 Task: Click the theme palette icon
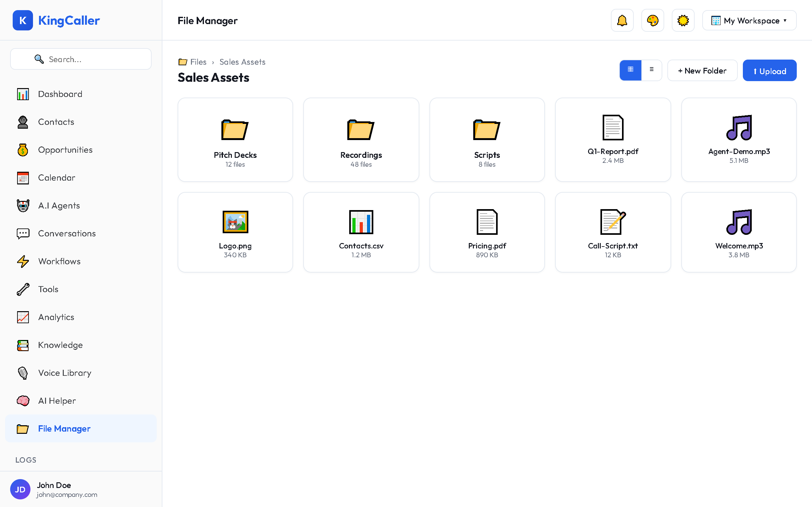[652, 20]
